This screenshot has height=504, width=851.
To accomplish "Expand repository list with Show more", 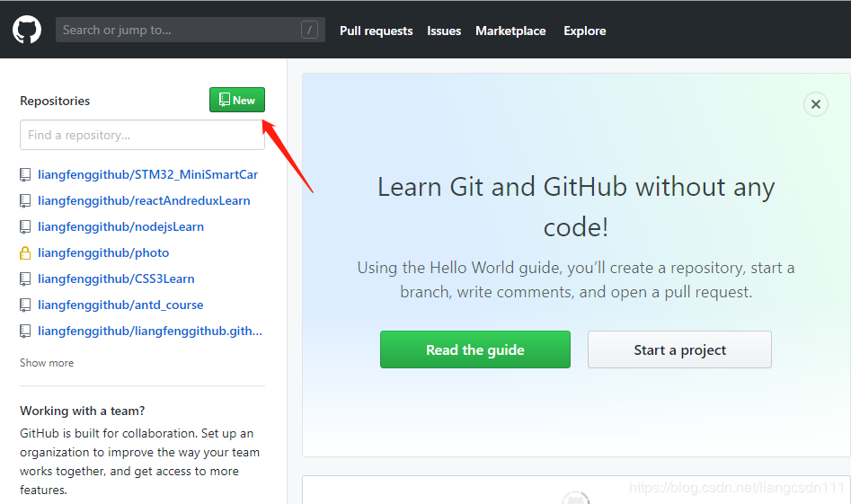I will point(47,363).
